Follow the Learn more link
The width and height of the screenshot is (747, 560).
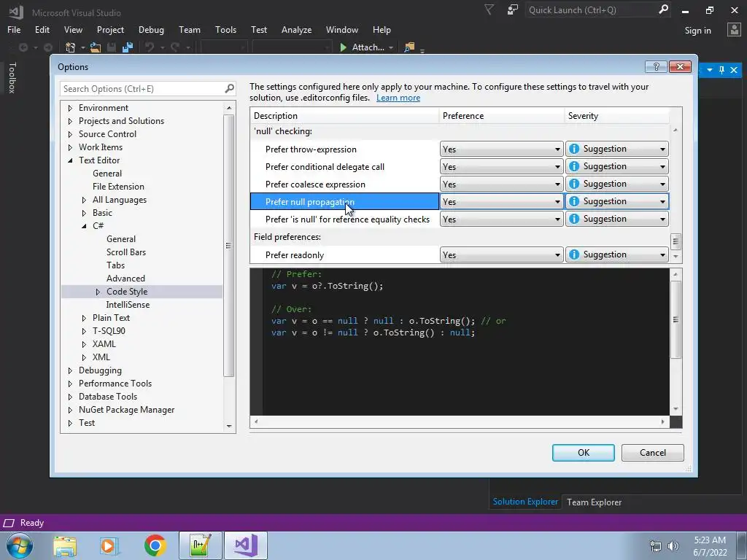(398, 98)
